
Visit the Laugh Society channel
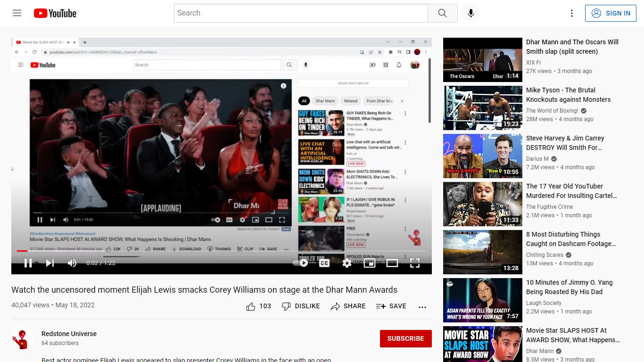tap(544, 303)
